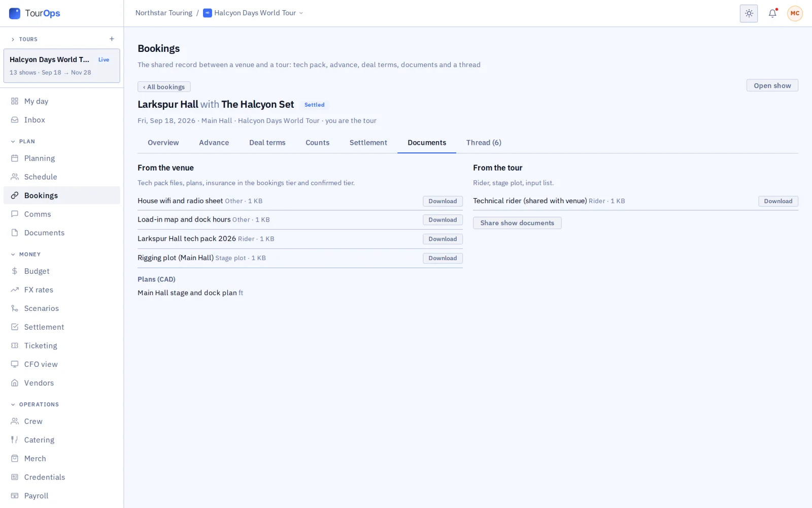The height and width of the screenshot is (508, 812).
Task: Collapse the OPERATIONS section
Action: coord(13,404)
